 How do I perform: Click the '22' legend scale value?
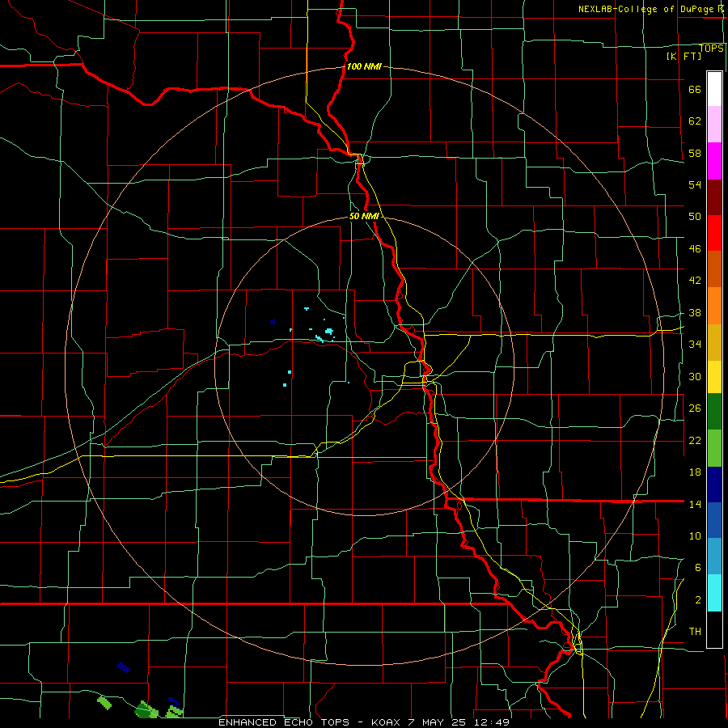695,440
